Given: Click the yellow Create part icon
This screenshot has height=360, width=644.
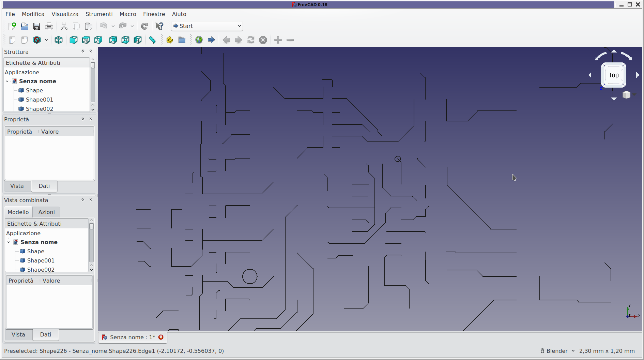Looking at the screenshot, I should pyautogui.click(x=169, y=40).
